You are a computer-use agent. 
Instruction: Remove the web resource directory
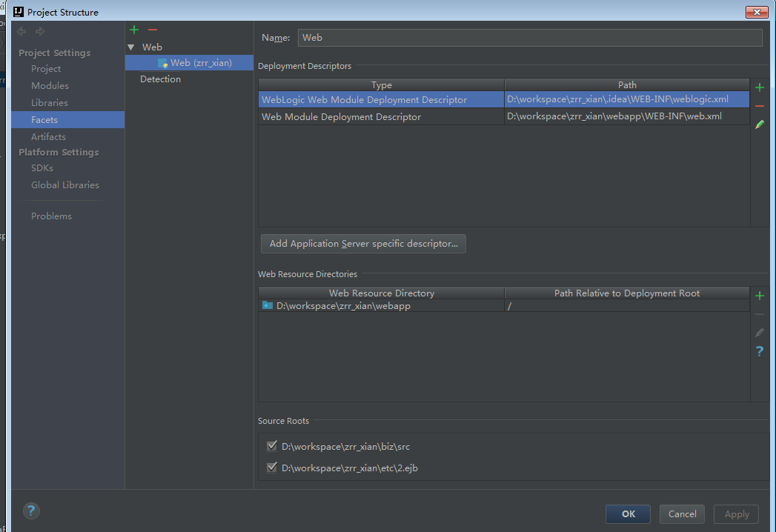point(760,314)
